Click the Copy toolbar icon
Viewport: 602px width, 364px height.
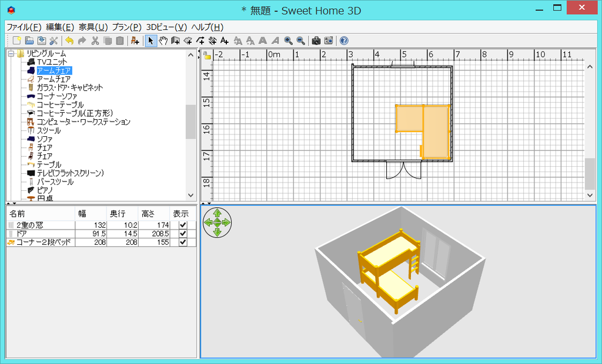click(x=108, y=41)
